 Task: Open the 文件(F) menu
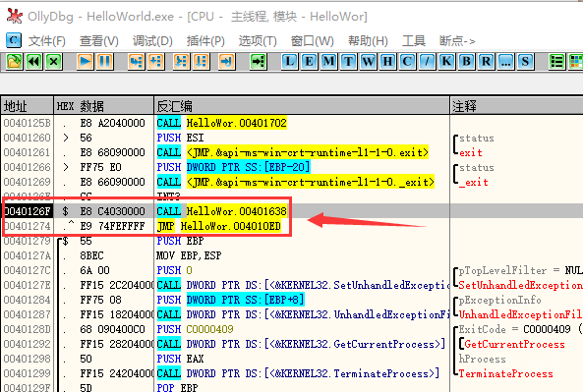(47, 41)
